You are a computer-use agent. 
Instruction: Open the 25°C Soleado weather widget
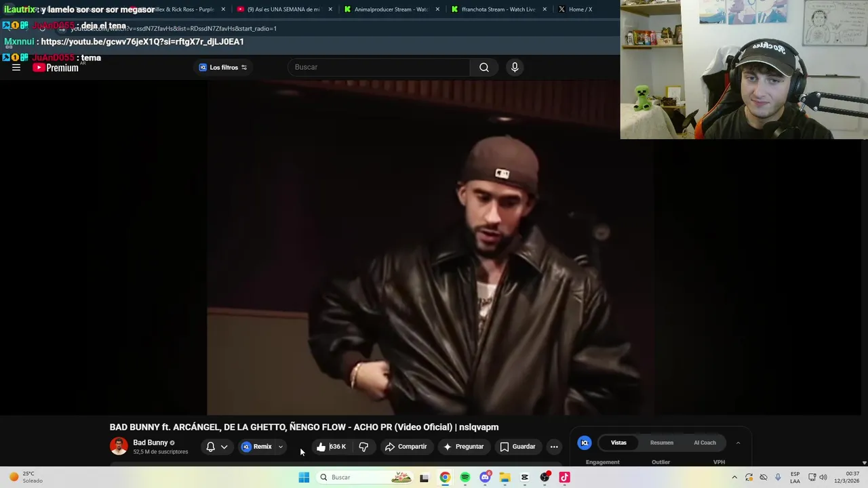[x=26, y=477]
